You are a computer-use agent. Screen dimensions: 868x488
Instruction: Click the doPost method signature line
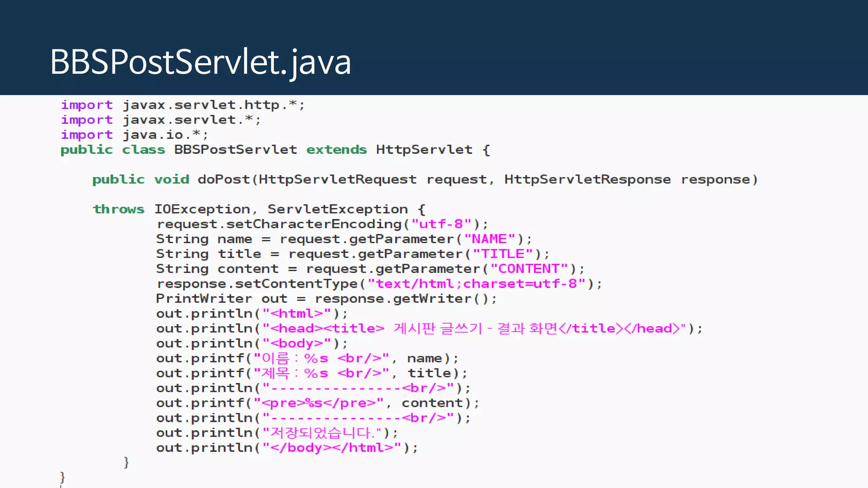pyautogui.click(x=425, y=180)
